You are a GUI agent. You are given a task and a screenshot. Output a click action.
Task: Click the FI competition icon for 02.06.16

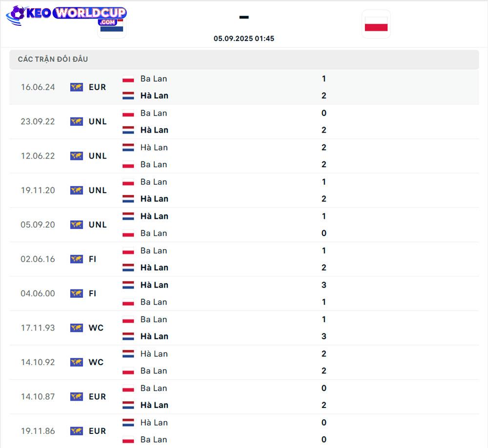click(76, 259)
